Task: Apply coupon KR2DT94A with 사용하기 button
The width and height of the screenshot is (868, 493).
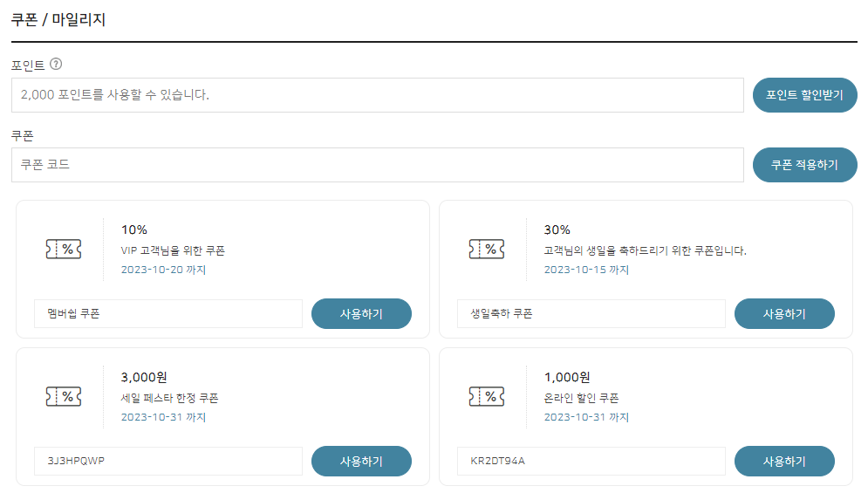Action: pos(784,461)
